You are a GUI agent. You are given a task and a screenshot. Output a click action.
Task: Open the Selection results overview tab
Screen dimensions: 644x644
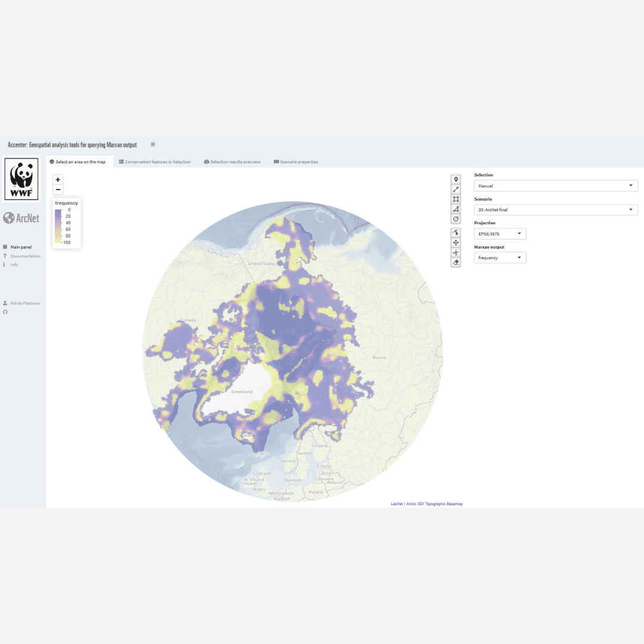click(232, 162)
